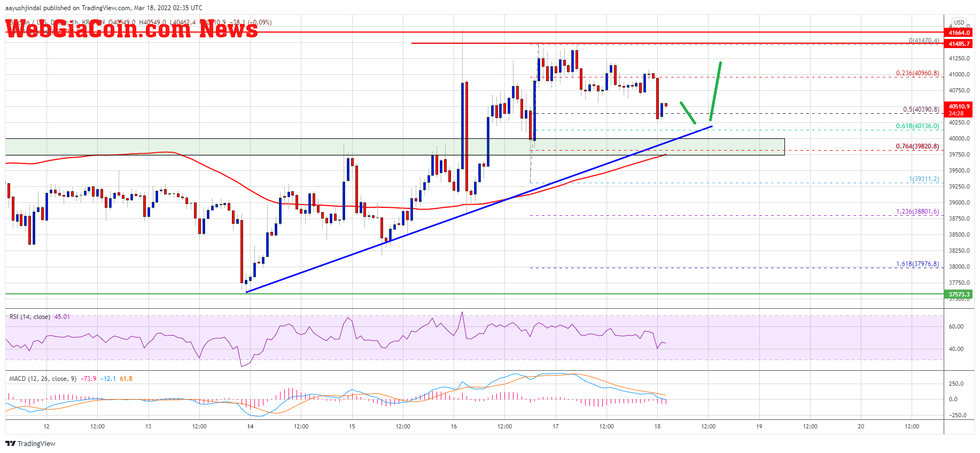
Task: Click the RSI value 45.01
Action: tap(62, 317)
